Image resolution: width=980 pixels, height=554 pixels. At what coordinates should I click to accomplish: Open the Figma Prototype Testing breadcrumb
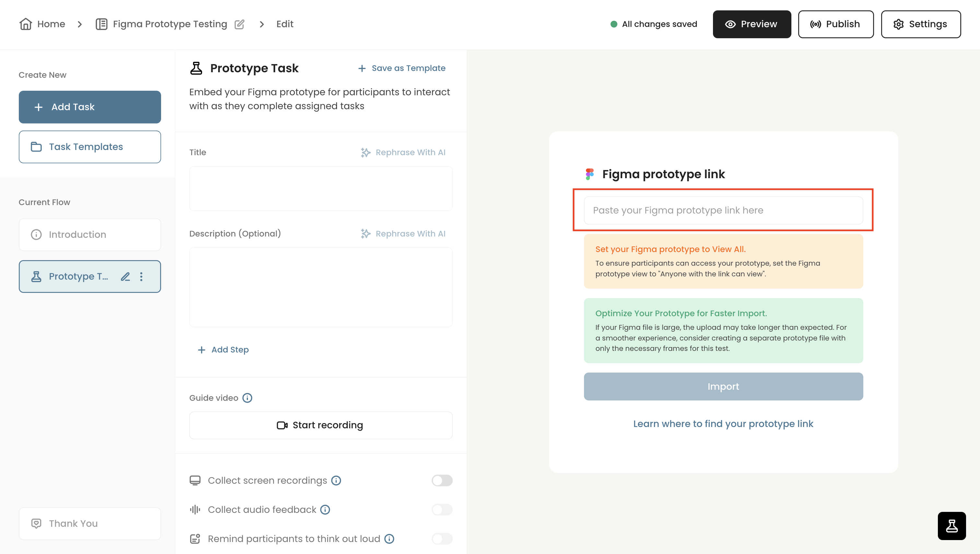pyautogui.click(x=170, y=24)
